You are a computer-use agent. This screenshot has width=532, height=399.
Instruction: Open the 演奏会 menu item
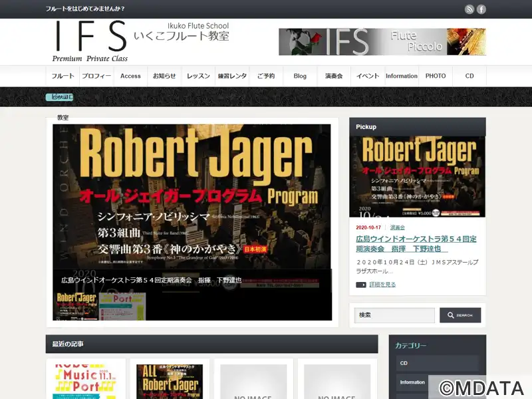tap(334, 76)
